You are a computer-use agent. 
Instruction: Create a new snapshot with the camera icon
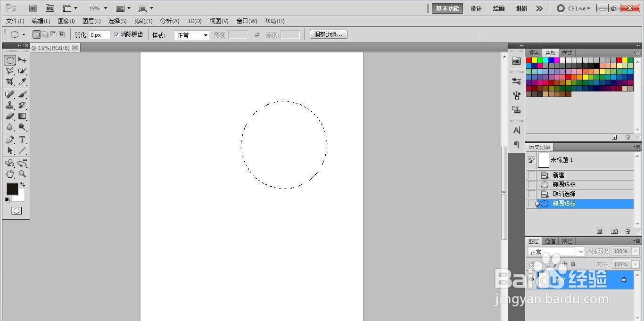click(x=614, y=231)
